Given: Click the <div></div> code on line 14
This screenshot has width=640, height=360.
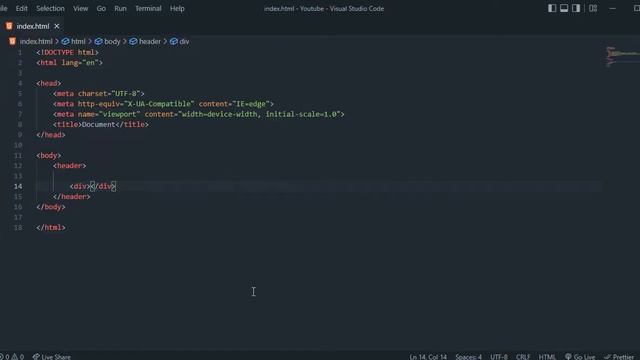Looking at the screenshot, I should point(93,186).
